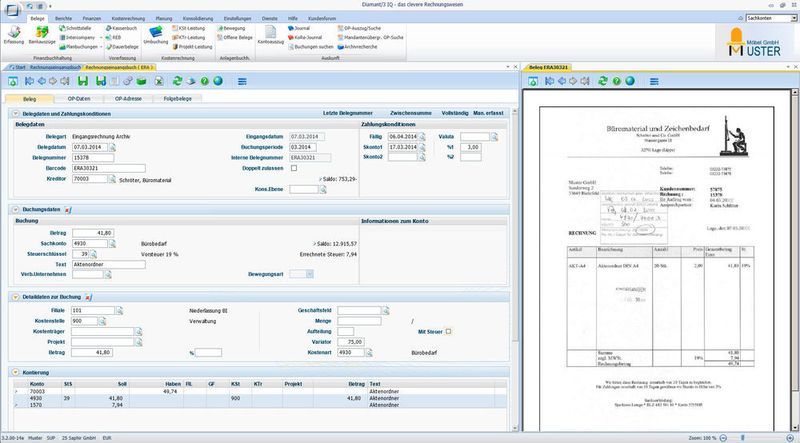
Task: Open Bankauszüge in the ribbon
Action: 42,36
